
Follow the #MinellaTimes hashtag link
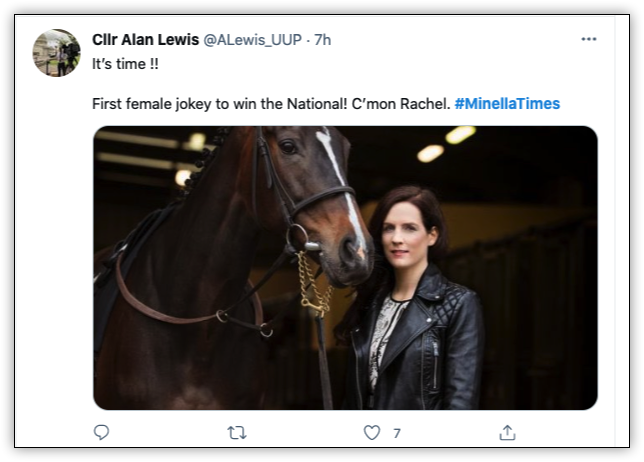[x=507, y=103]
